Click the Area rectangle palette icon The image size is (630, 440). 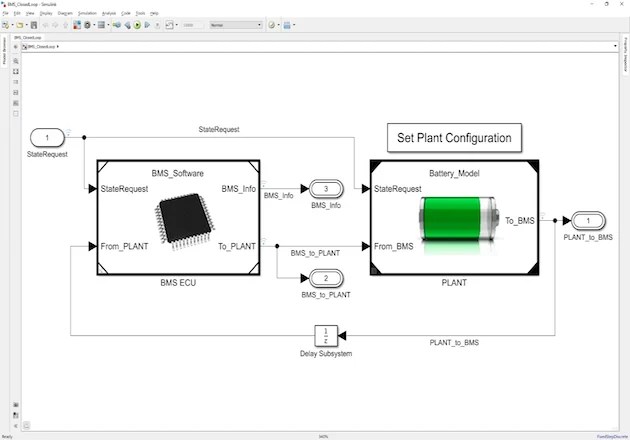pyautogui.click(x=16, y=114)
